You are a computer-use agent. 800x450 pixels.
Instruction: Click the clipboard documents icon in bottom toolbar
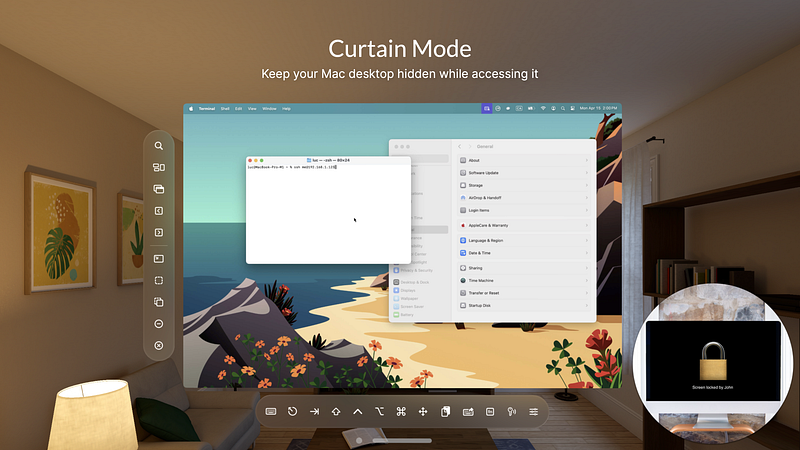point(445,411)
